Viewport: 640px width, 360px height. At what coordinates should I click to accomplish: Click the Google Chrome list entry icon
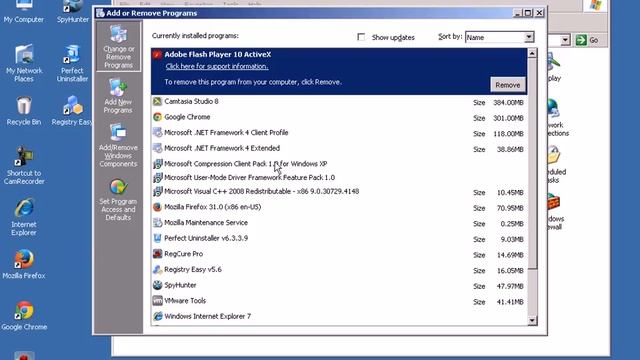158,117
